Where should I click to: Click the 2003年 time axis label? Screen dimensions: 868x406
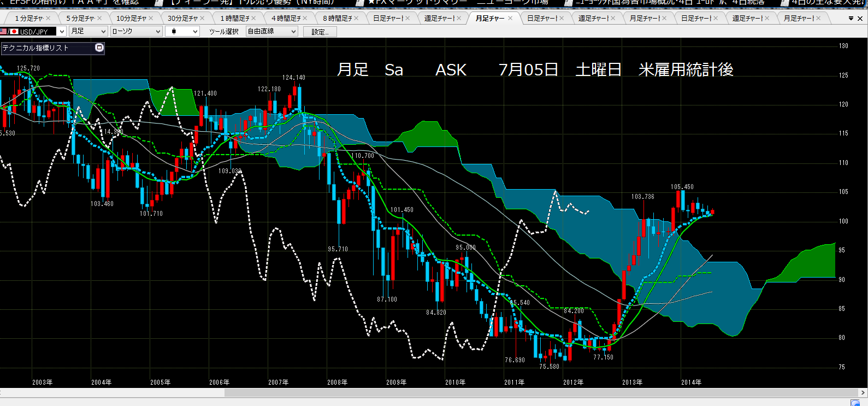(43, 383)
